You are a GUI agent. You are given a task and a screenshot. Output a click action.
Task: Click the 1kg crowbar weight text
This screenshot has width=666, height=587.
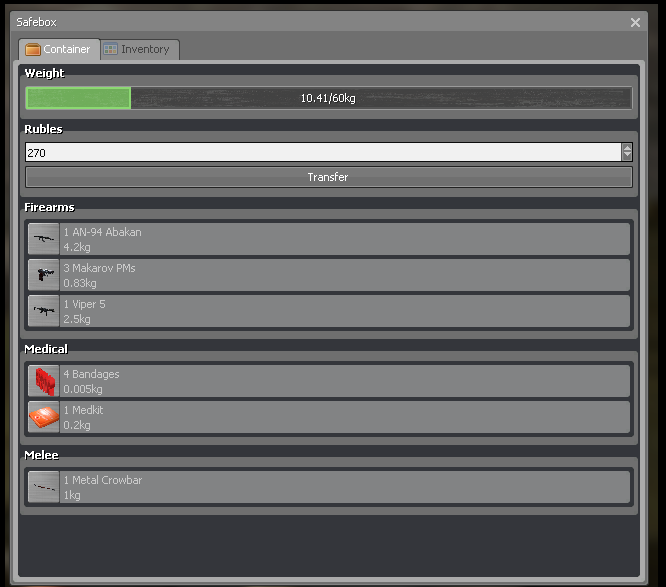point(72,495)
